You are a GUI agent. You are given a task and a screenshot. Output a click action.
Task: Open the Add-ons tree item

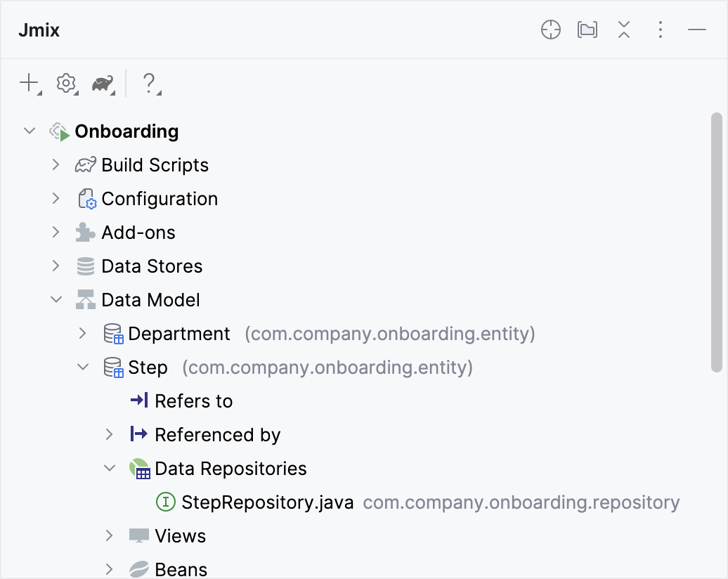(138, 232)
